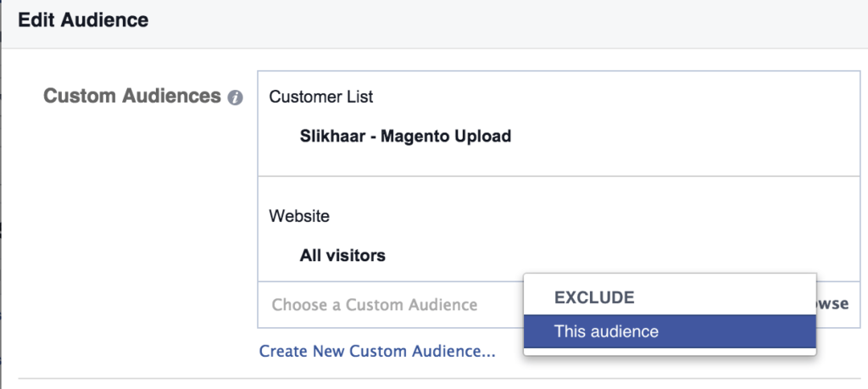
Task: Click the partially hidden Browse button
Action: point(832,303)
